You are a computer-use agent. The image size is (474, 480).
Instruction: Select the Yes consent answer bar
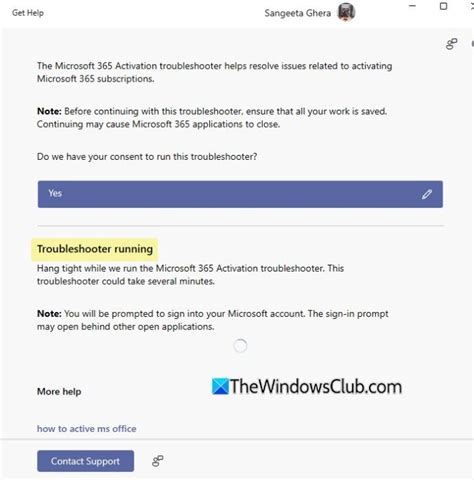240,194
